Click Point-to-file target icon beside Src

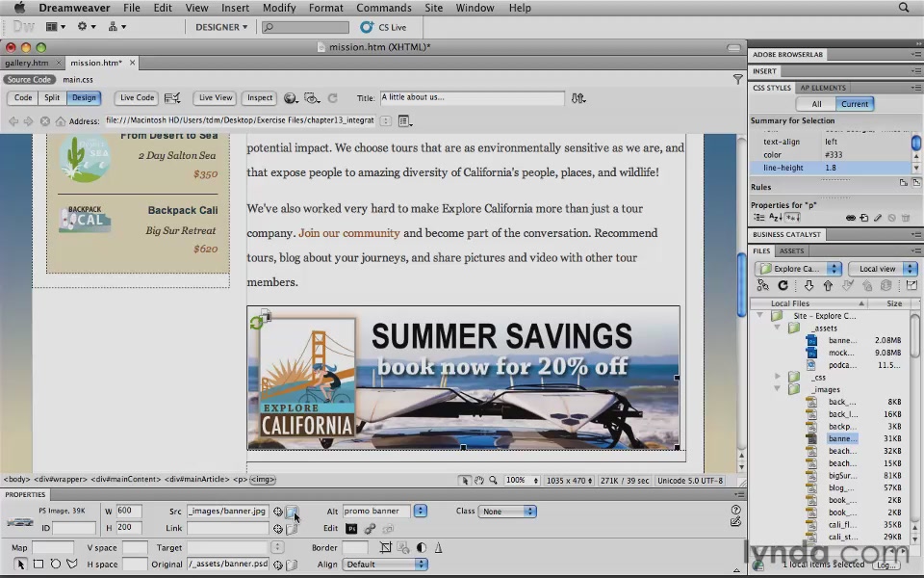(277, 512)
